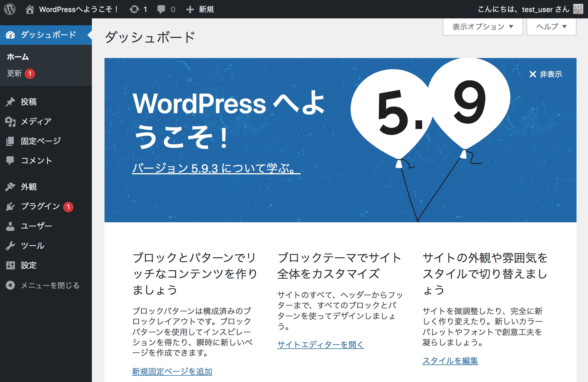This screenshot has width=588, height=382.
Task: Open the 投稿 (Posts) menu
Action: (28, 102)
